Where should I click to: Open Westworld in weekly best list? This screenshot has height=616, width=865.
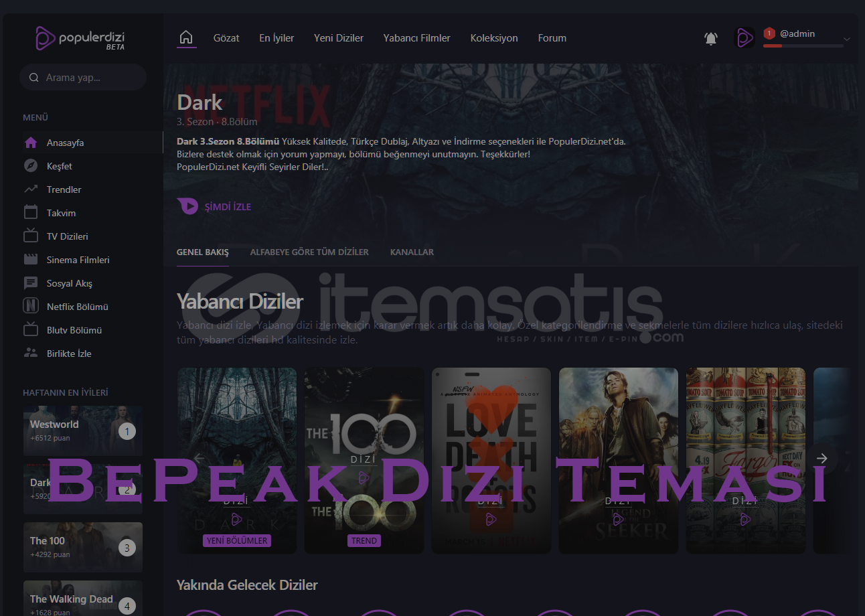click(83, 431)
